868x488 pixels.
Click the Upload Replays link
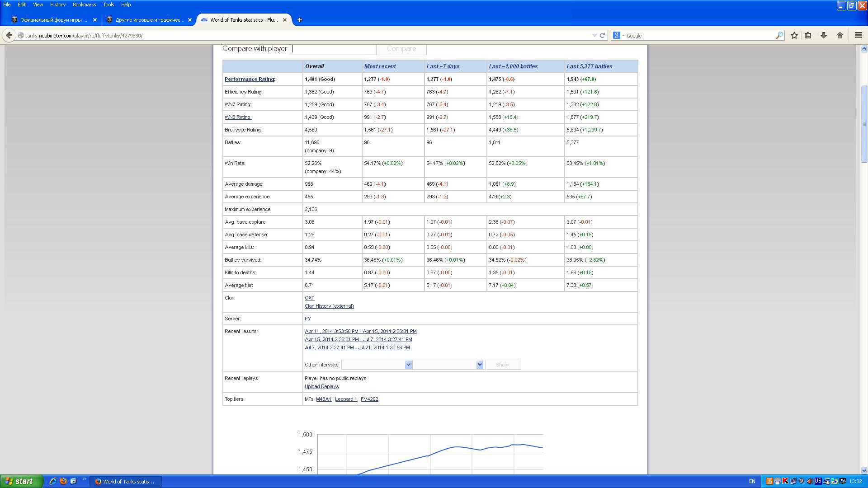coord(321,386)
